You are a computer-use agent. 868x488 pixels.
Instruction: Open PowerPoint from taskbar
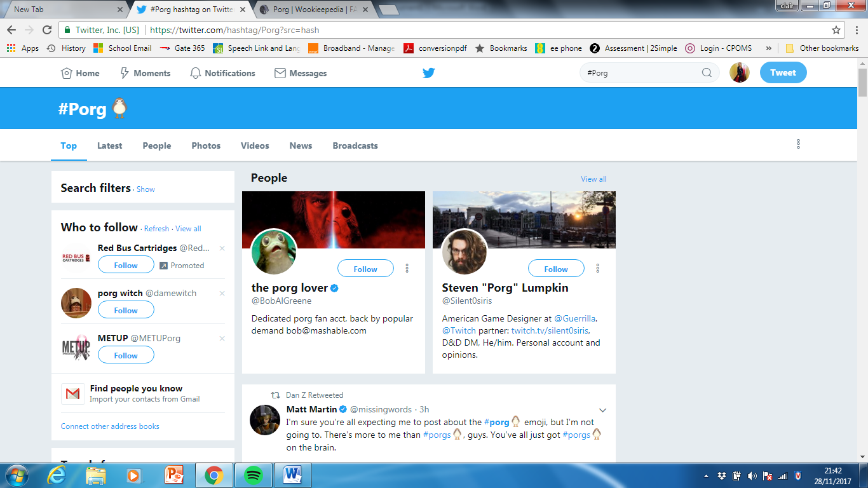click(x=174, y=475)
